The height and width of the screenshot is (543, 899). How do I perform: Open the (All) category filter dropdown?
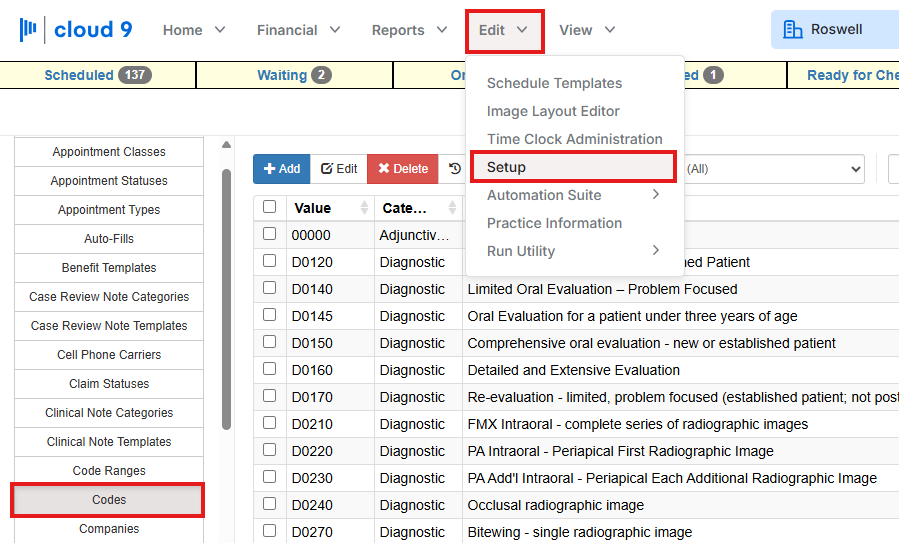(x=774, y=169)
